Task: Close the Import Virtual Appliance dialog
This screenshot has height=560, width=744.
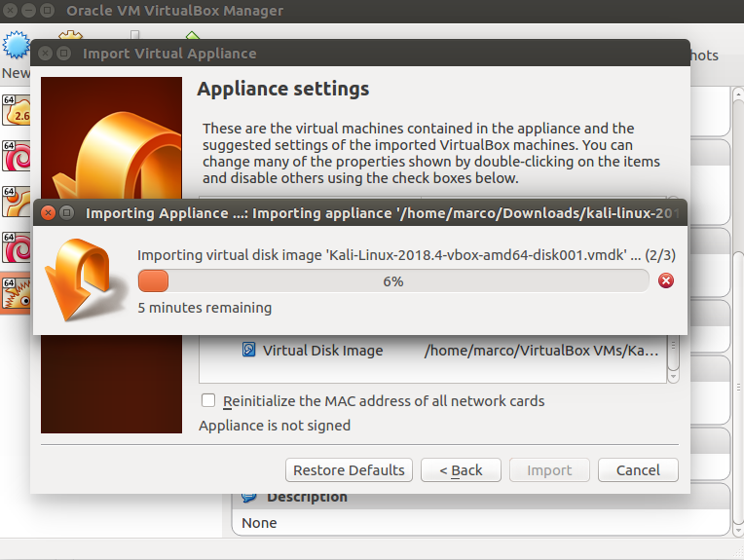Action: point(45,54)
